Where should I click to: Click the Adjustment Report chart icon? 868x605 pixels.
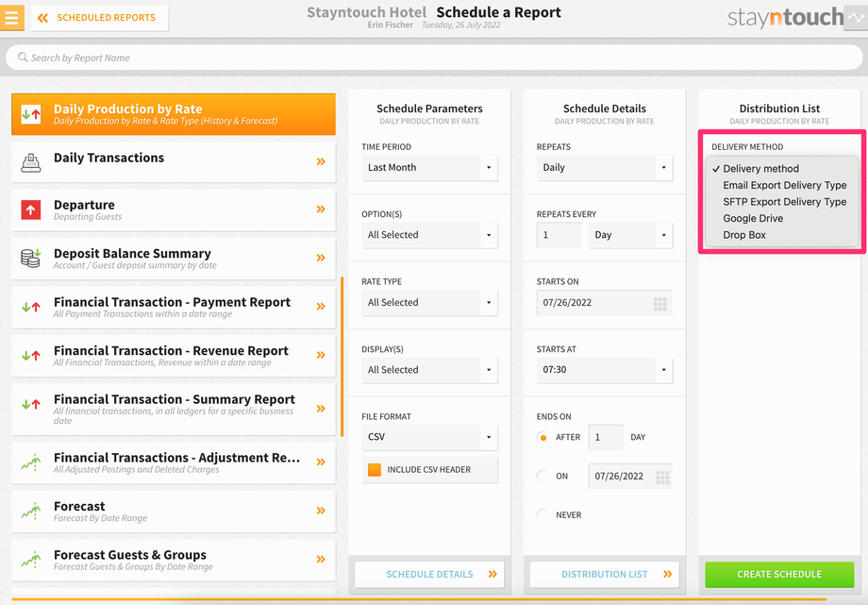31,462
